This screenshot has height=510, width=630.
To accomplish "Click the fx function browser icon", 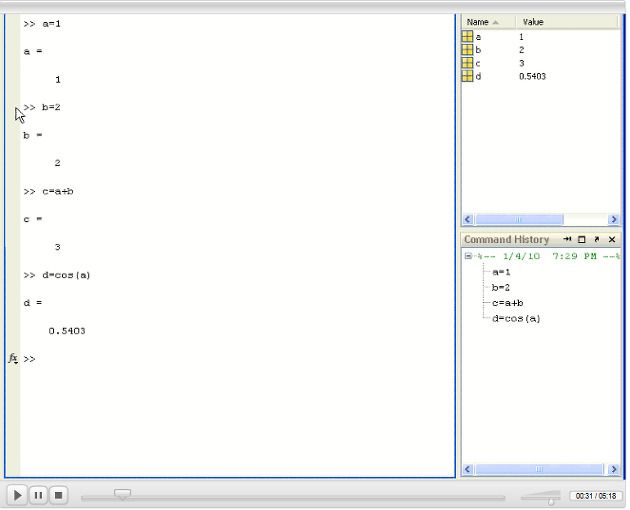I will click(13, 358).
